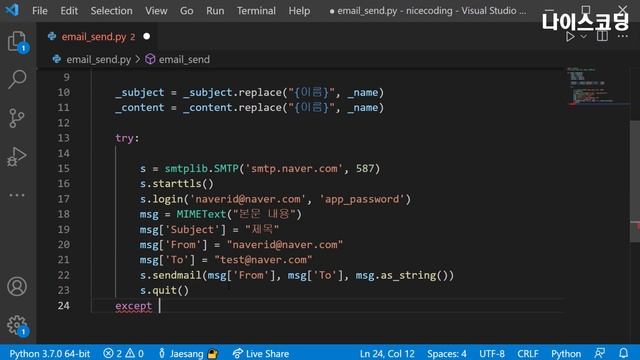Open the Edit menu
Image resolution: width=640 pixels, height=360 pixels.
69,11
